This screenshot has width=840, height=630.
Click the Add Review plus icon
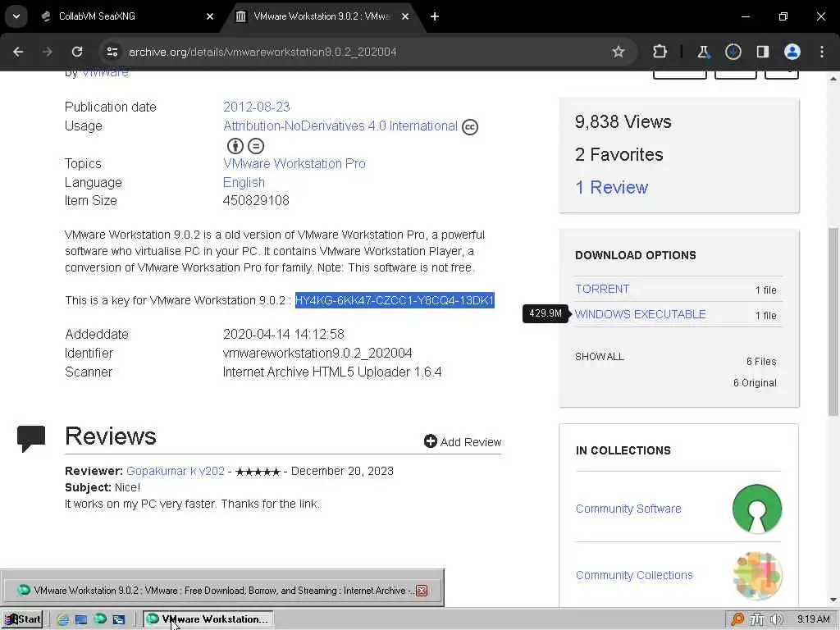click(430, 441)
